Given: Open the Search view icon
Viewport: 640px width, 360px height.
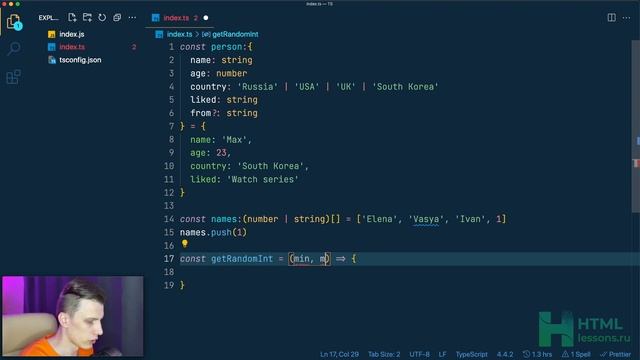Looking at the screenshot, I should [13, 49].
